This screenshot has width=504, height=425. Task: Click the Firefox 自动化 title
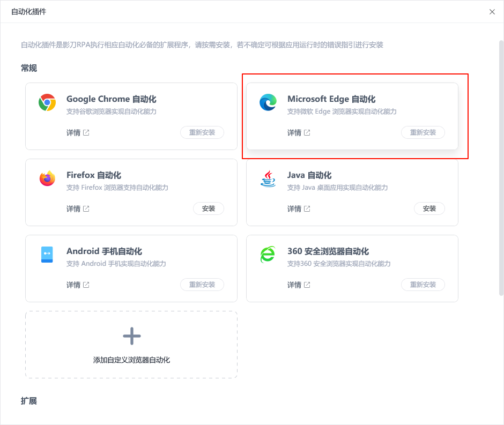click(93, 175)
